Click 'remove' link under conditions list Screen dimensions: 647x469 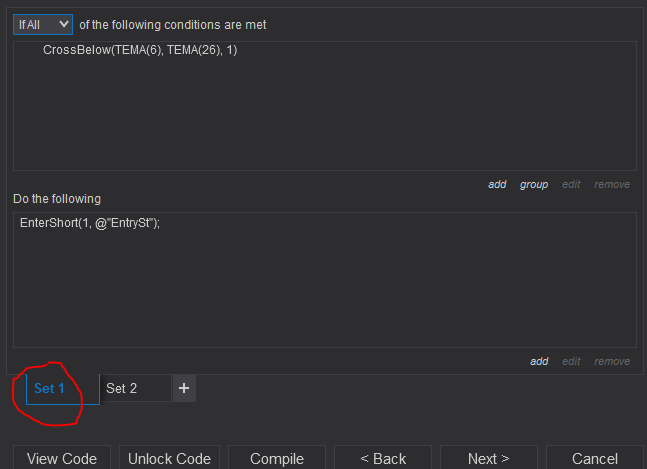612,184
